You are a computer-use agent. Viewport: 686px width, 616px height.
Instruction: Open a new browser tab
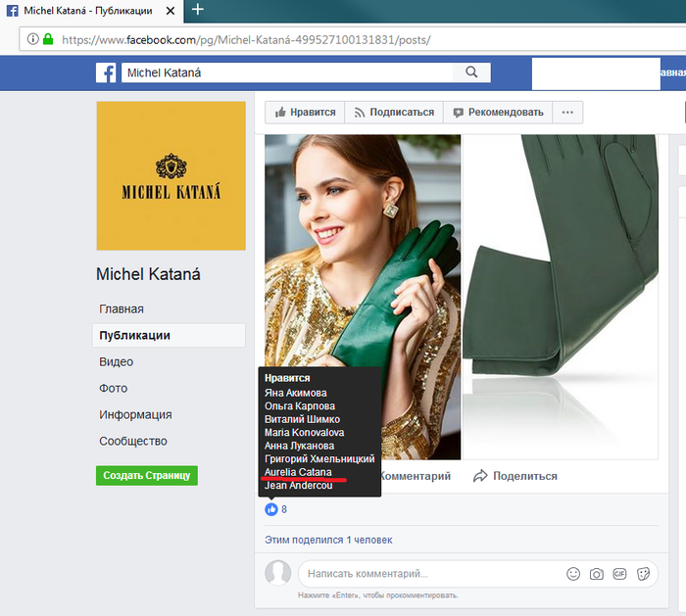(x=198, y=10)
